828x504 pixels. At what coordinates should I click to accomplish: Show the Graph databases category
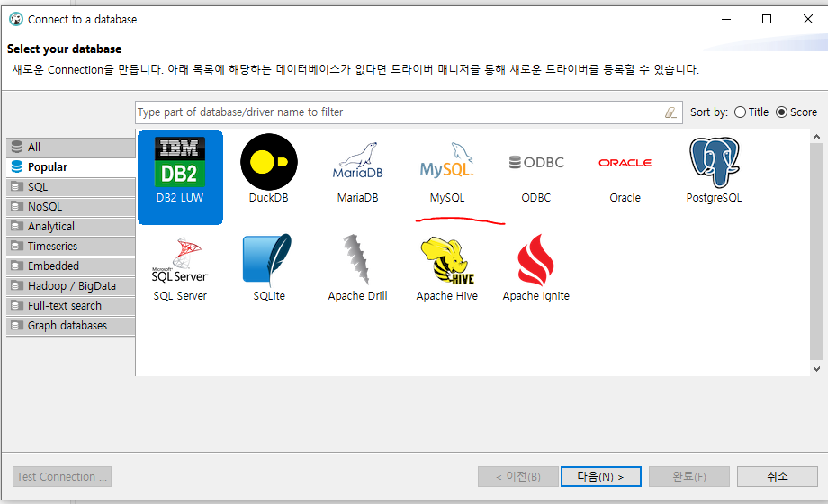point(71,326)
